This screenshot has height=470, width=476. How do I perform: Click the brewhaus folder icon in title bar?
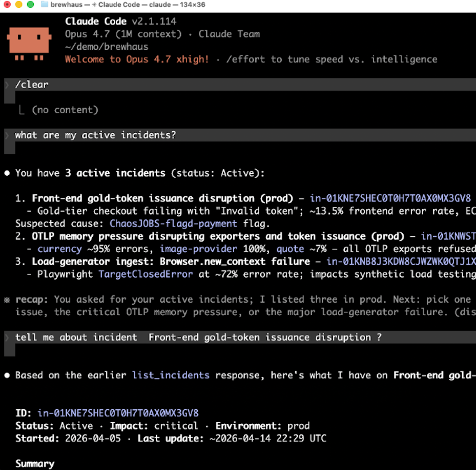[x=45, y=5]
